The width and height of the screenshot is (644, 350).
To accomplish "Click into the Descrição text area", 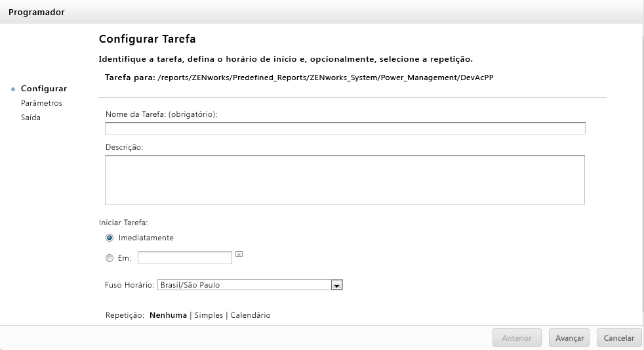I will tap(345, 179).
